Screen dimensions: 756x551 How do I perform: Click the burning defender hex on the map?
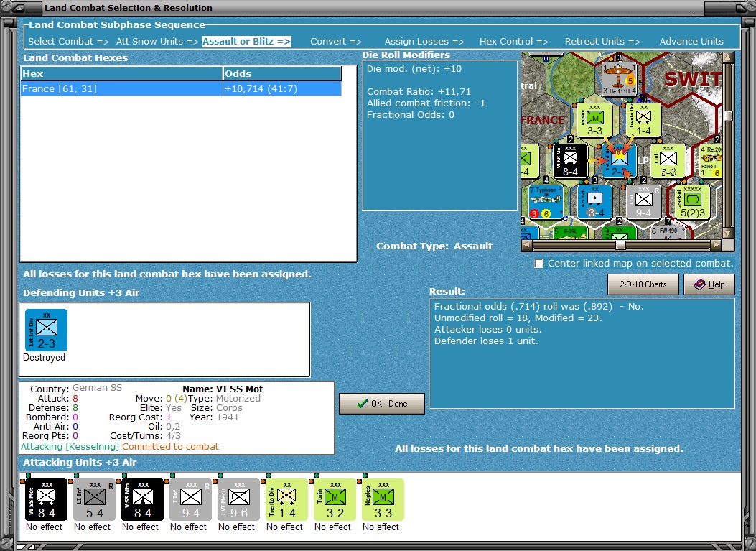pos(619,161)
